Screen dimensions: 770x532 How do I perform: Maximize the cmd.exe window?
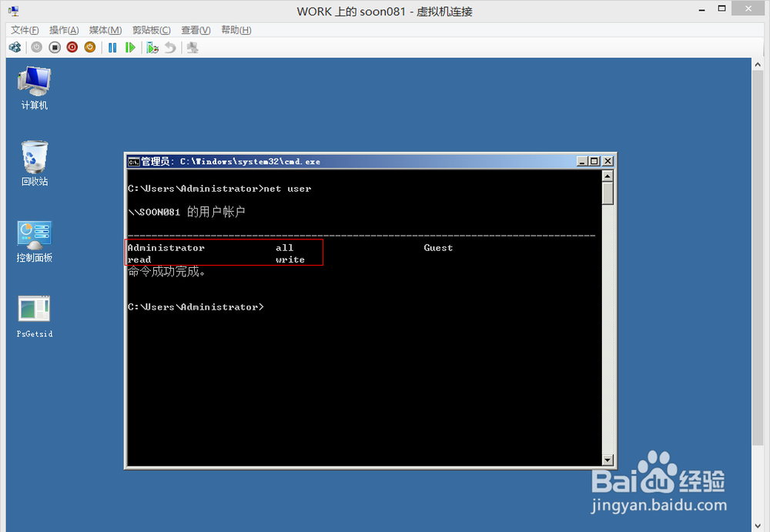[594, 161]
